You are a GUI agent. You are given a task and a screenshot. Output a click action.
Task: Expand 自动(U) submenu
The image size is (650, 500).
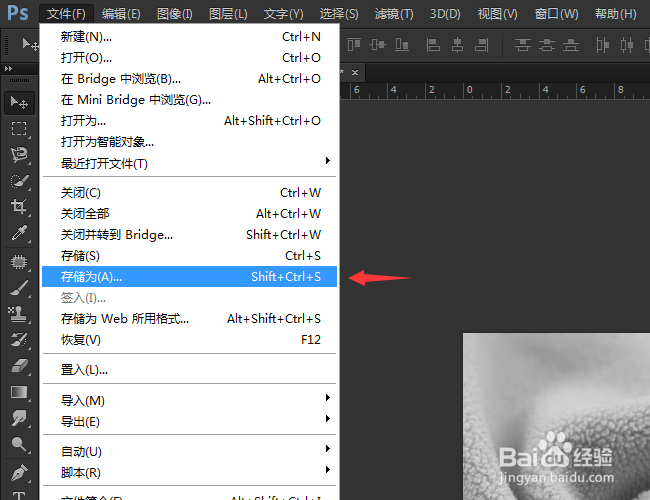point(189,451)
